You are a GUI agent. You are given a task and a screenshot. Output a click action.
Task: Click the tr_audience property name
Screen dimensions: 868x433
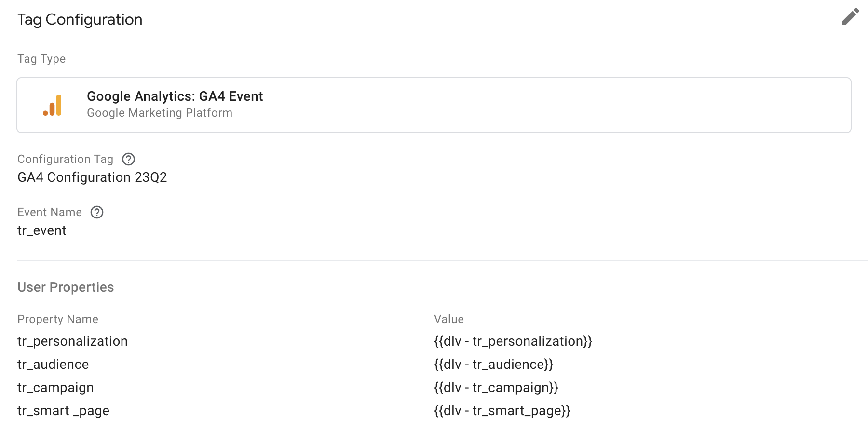[x=53, y=365]
